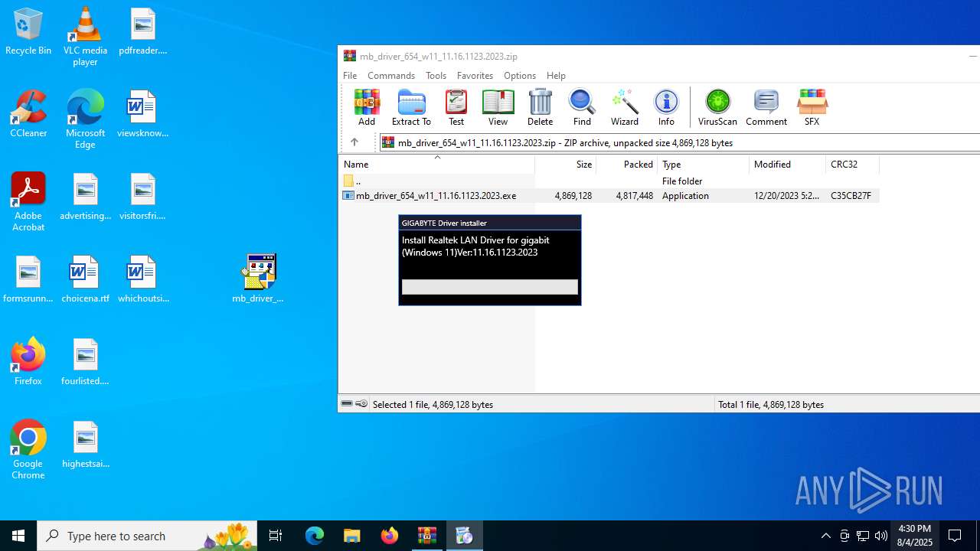Select mb_driver_654_w11_11.16.1123.2023.exe file row
This screenshot has width=980, height=551.
pos(609,196)
